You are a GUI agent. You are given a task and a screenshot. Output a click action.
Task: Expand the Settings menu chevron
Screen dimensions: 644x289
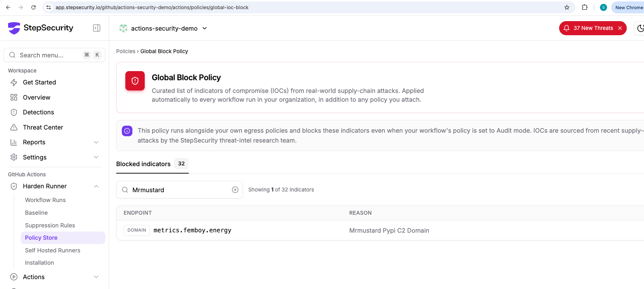96,157
